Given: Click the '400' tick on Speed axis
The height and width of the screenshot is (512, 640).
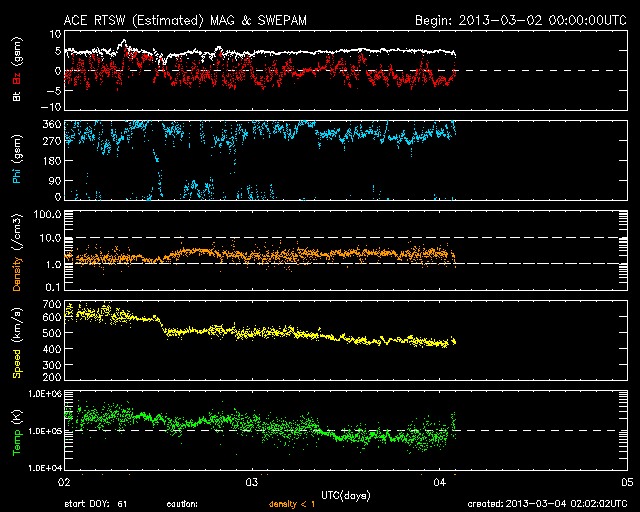Looking at the screenshot, I should [x=51, y=349].
